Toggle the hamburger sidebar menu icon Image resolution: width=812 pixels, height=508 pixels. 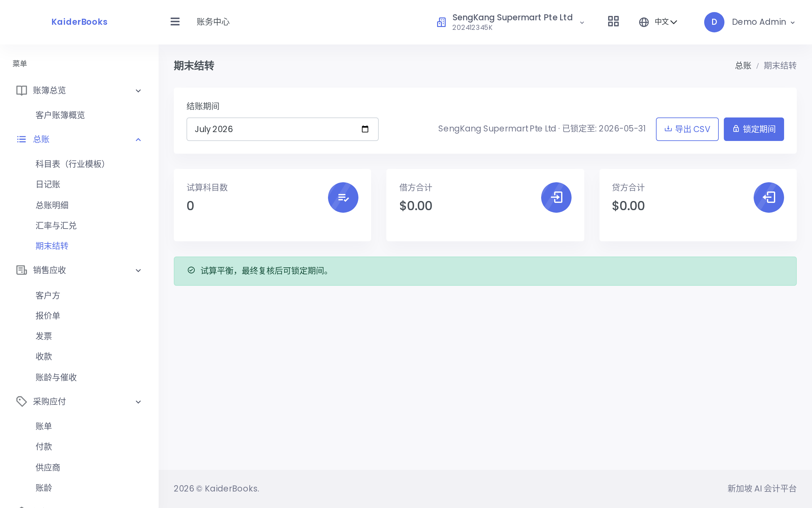[x=175, y=22]
